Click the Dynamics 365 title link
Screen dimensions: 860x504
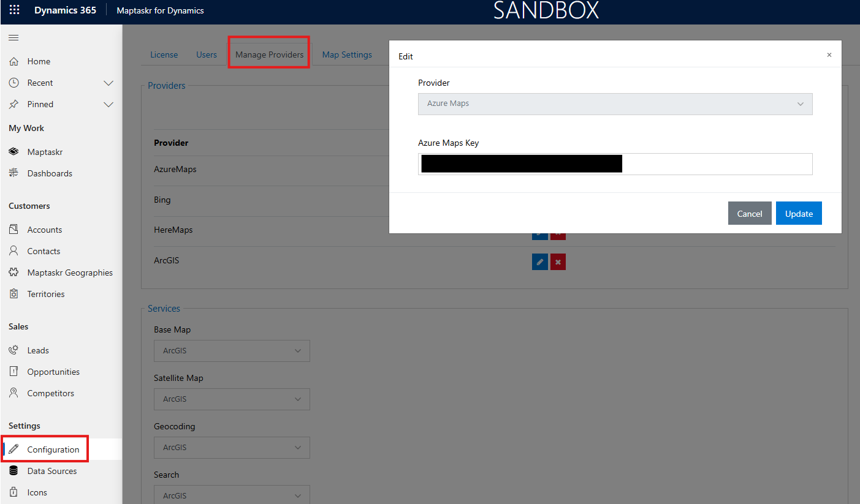tap(65, 10)
